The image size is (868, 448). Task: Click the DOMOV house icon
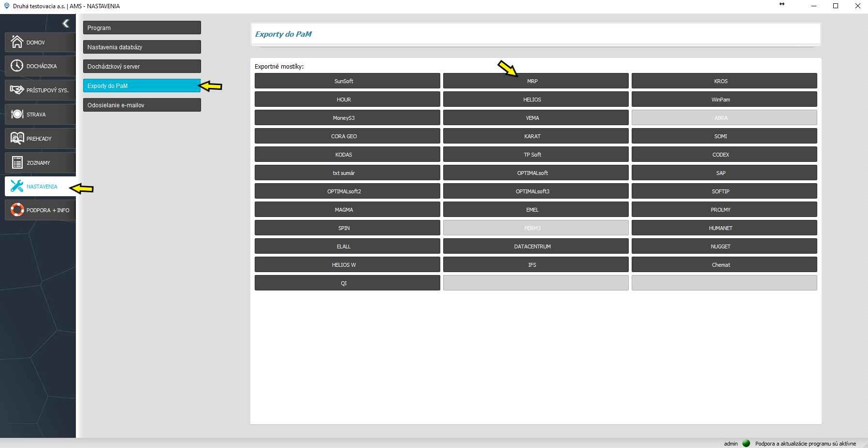(x=17, y=42)
